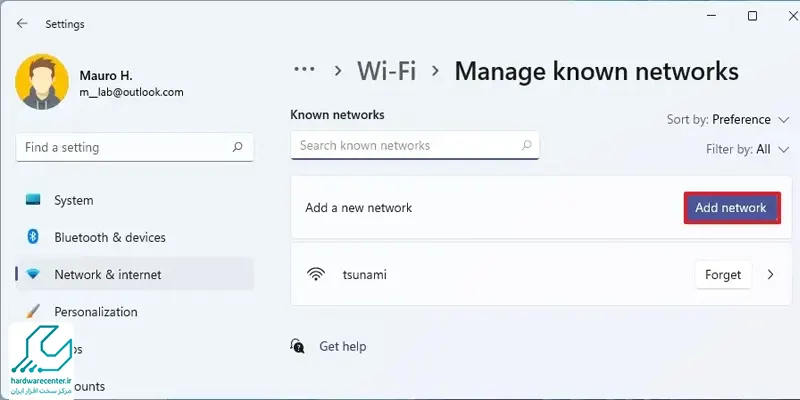Click the back arrow icon
The width and height of the screenshot is (800, 400).
[x=22, y=23]
